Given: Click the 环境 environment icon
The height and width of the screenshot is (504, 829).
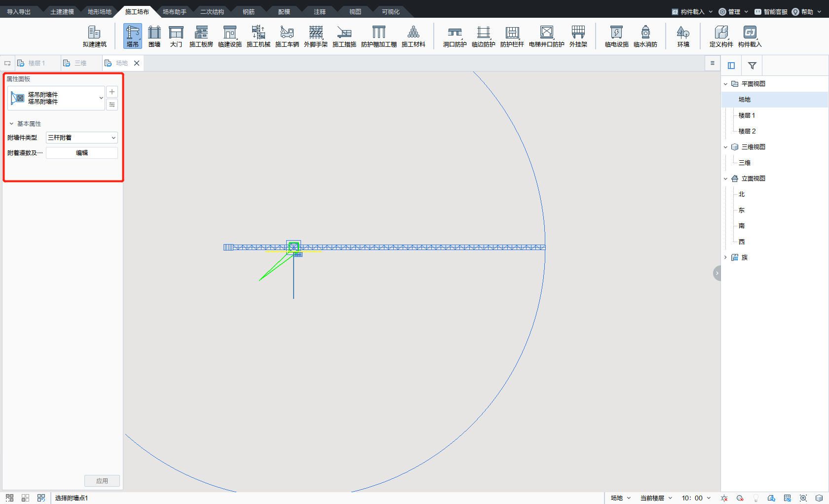Looking at the screenshot, I should (x=683, y=36).
